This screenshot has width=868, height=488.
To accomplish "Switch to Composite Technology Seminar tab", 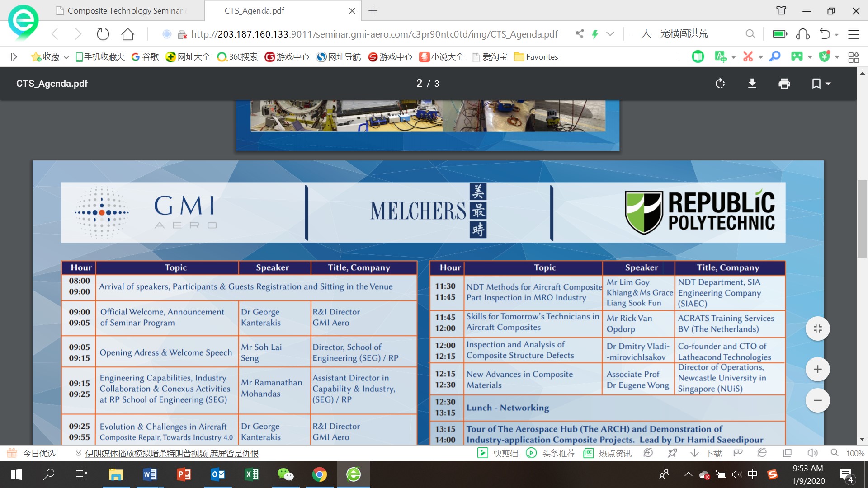I will [x=121, y=11].
